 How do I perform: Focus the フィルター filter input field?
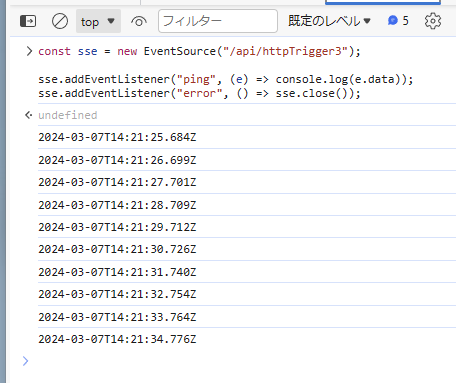218,21
